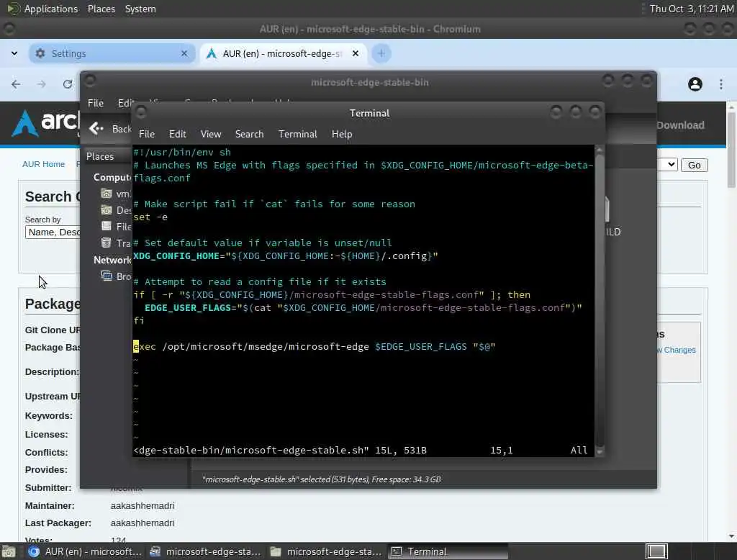Click the 'set -e' line in terminal
The image size is (737, 560).
click(150, 217)
